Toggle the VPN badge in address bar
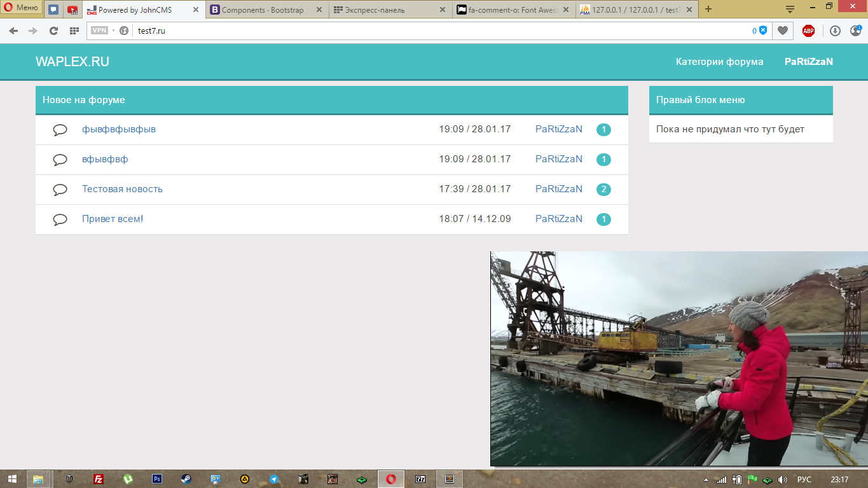Image resolution: width=868 pixels, height=488 pixels. click(99, 31)
